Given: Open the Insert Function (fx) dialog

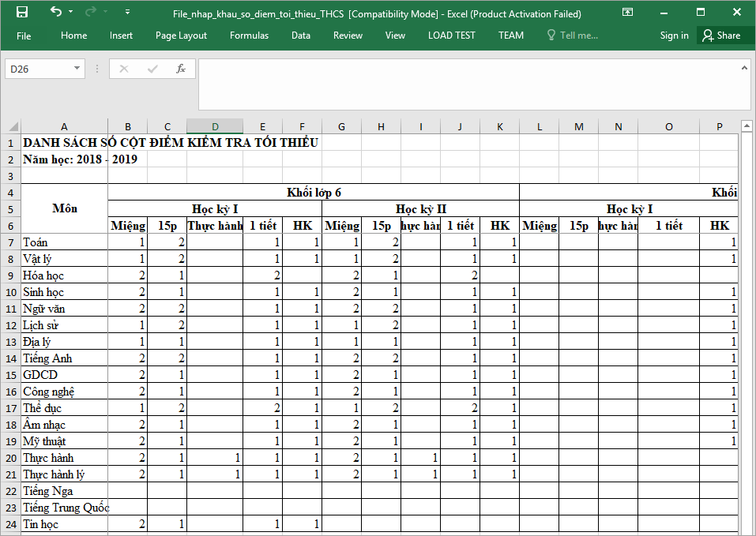Looking at the screenshot, I should (x=181, y=69).
